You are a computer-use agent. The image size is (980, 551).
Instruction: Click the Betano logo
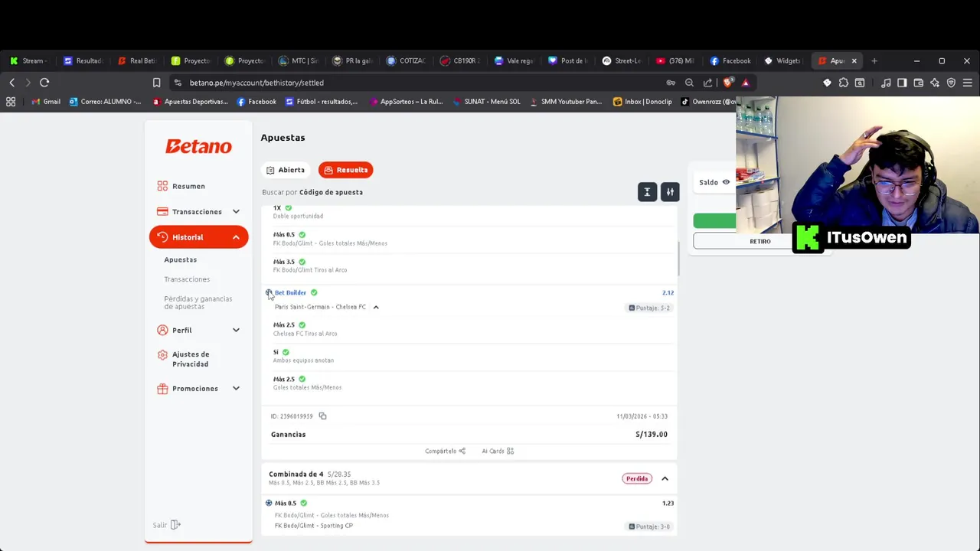click(198, 146)
